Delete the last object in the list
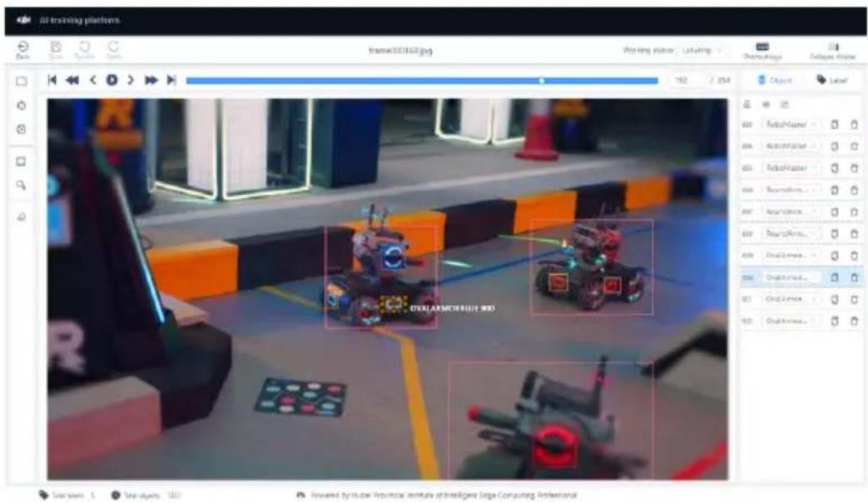Image resolution: width=868 pixels, height=503 pixels. coord(854,321)
